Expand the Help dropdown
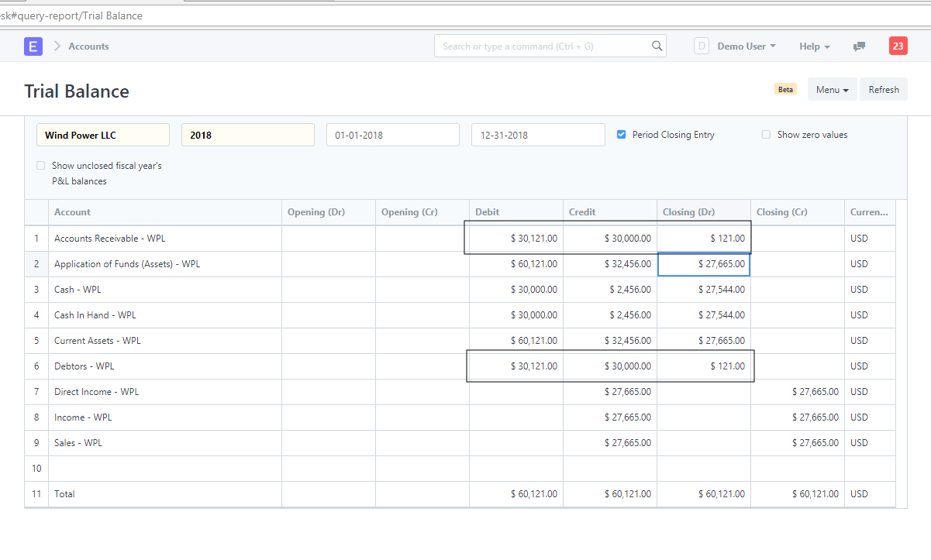The height and width of the screenshot is (560, 931). pos(814,46)
